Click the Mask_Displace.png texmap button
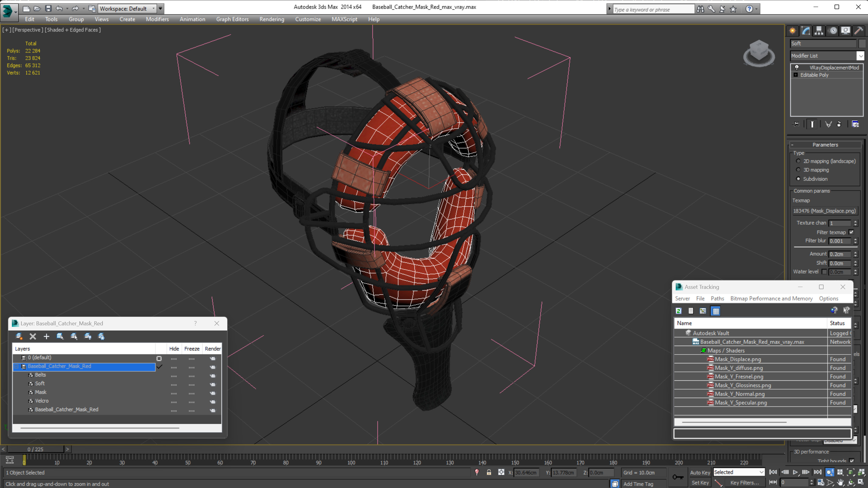 pos(824,211)
